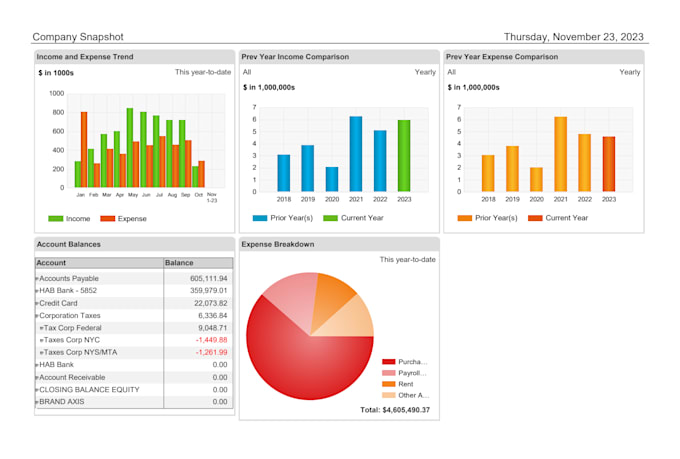Click the negative -1,449.88 balance
Viewport: 680px width, 459px height.
(x=211, y=340)
